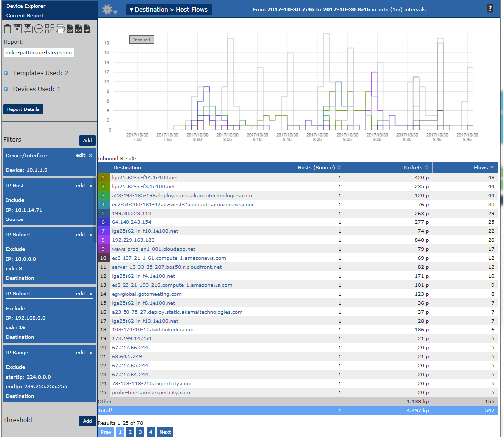Click the single floppy disk save icon
Screen dimensions: 504x437
click(x=17, y=29)
